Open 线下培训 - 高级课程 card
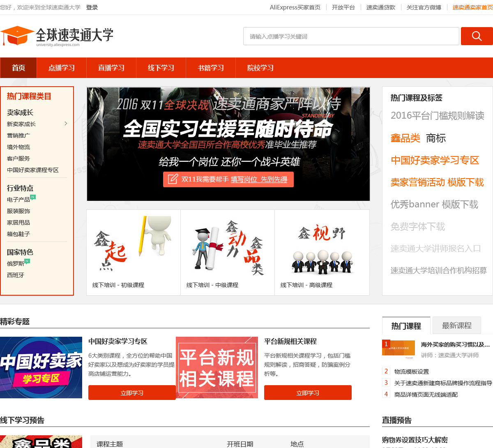 (x=322, y=253)
